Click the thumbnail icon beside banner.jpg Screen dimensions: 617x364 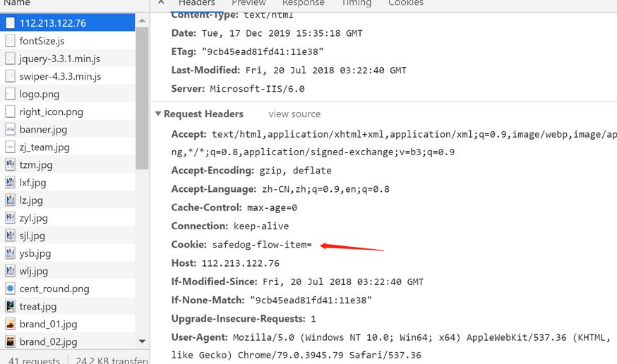tap(10, 129)
